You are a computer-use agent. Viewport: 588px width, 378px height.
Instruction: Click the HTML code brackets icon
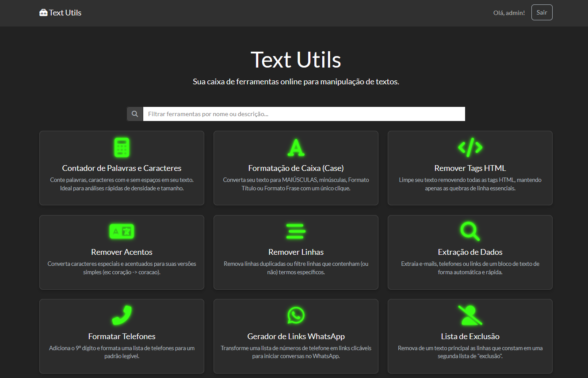tap(470, 147)
